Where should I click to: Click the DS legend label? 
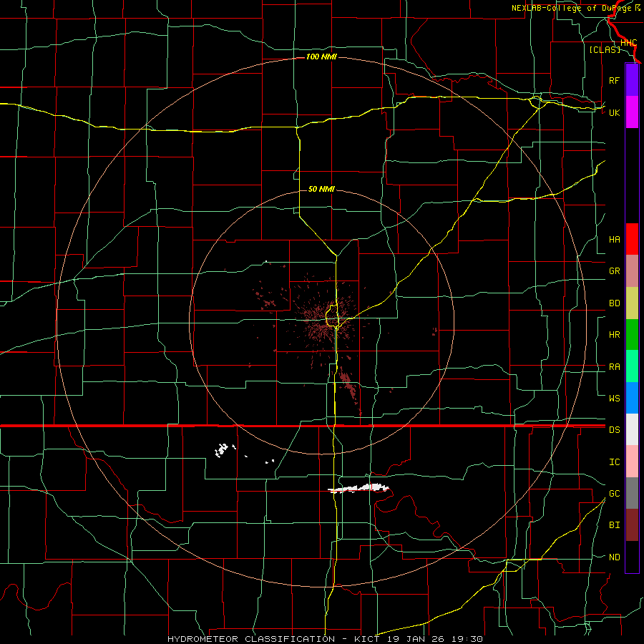coord(614,430)
